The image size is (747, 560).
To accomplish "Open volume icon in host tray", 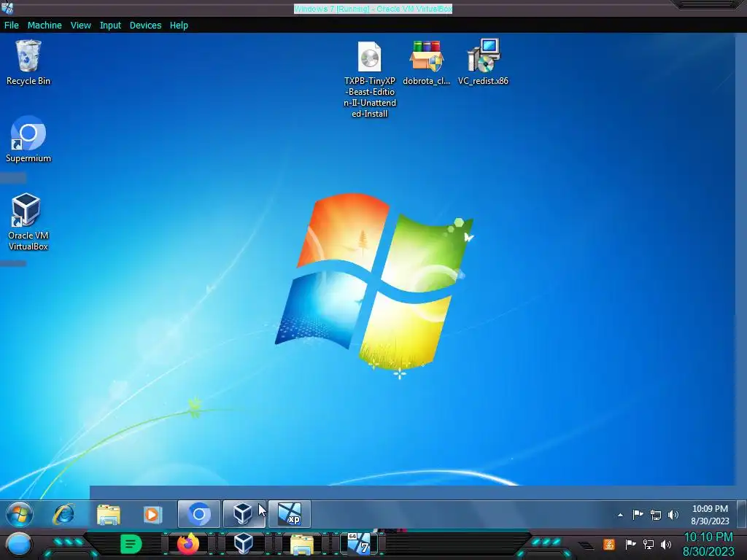I will [x=666, y=544].
